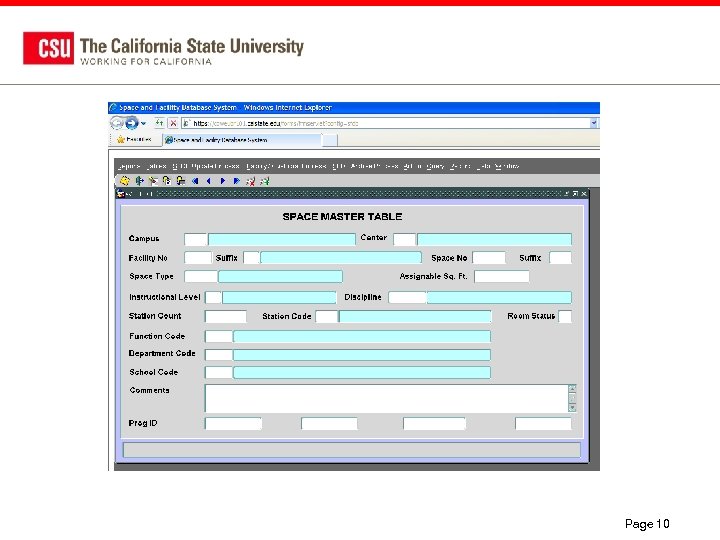Expand the address bar URL dropdown
The image size is (720, 540).
594,123
